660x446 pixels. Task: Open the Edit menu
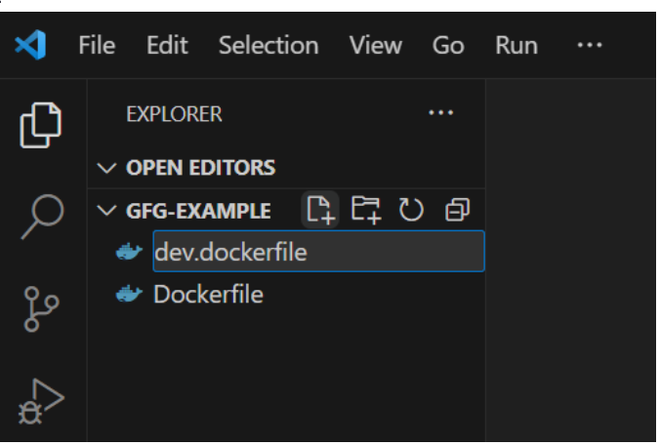167,45
